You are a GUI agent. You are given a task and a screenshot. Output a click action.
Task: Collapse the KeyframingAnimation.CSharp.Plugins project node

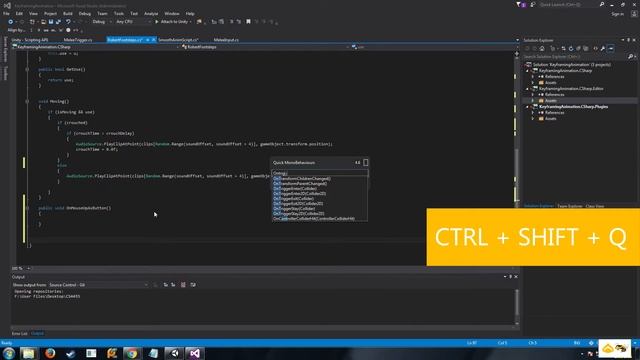(x=527, y=107)
